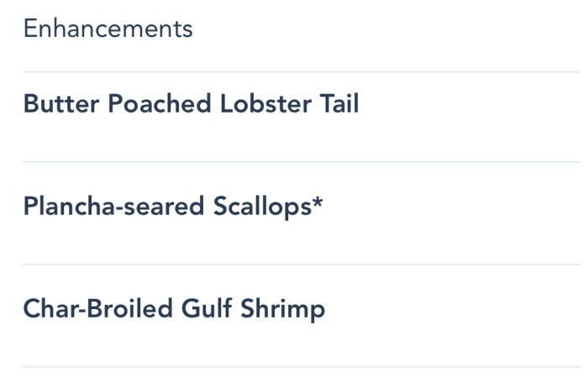Select the Butter Poached Lobster Tail item
Screen dimensions: 588x378
pyautogui.click(x=191, y=104)
